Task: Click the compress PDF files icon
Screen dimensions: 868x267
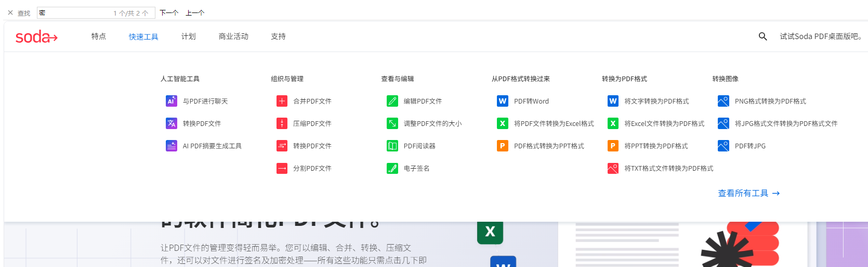Action: (x=282, y=123)
